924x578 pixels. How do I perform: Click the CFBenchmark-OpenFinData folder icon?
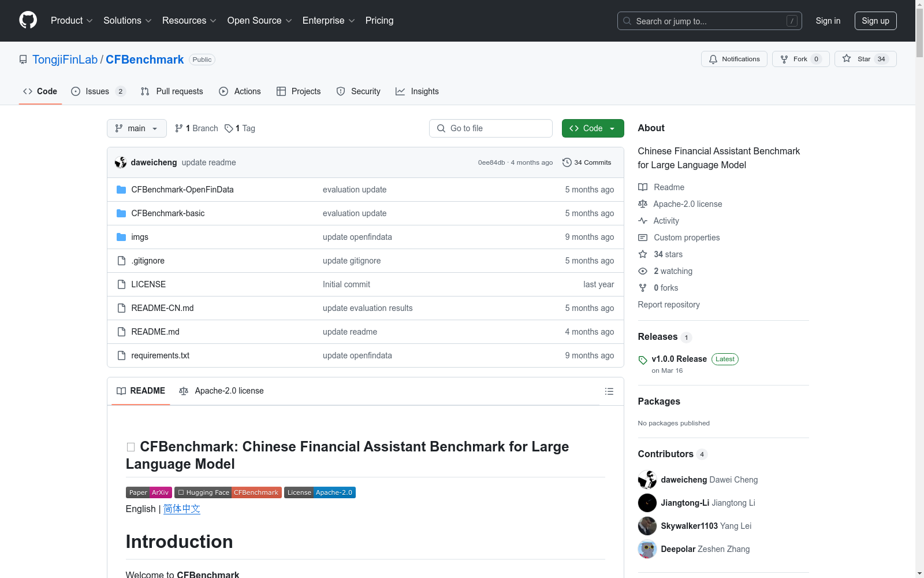coord(121,190)
